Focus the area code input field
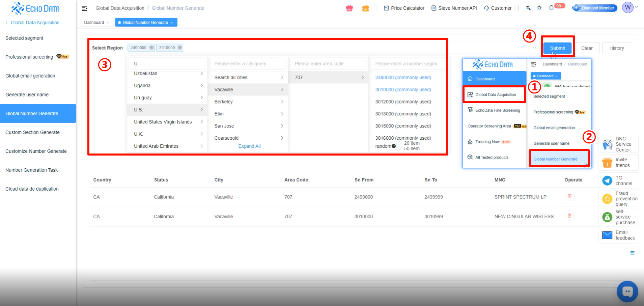 328,63
